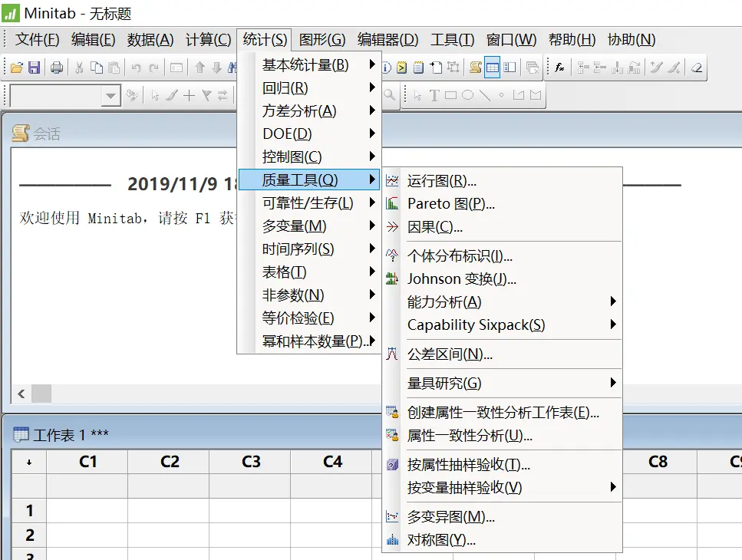Click the worksheet data direction arrow cell
742x560 pixels.
[x=29, y=462]
